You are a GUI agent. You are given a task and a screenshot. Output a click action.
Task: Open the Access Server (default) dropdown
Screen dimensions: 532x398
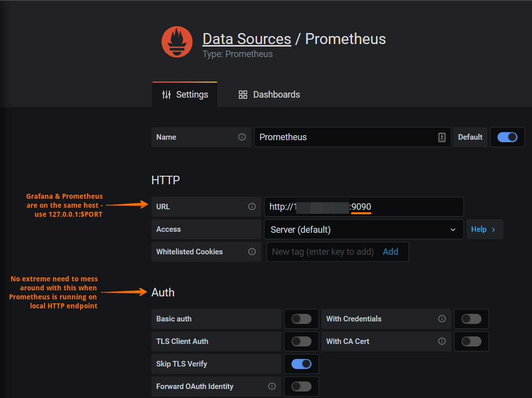pos(363,230)
